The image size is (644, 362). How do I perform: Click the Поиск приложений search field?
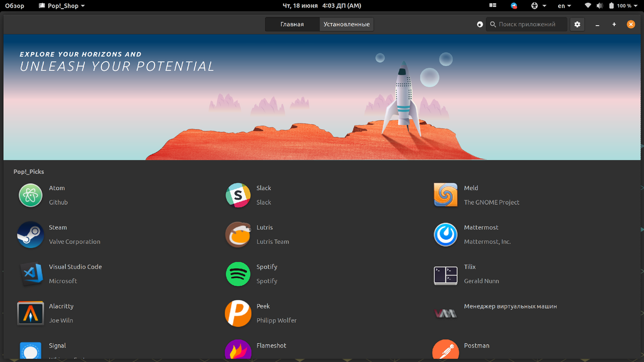coord(527,24)
